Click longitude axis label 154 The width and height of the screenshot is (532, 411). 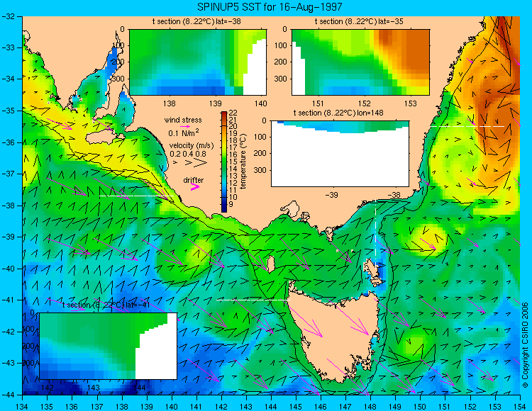click(520, 406)
